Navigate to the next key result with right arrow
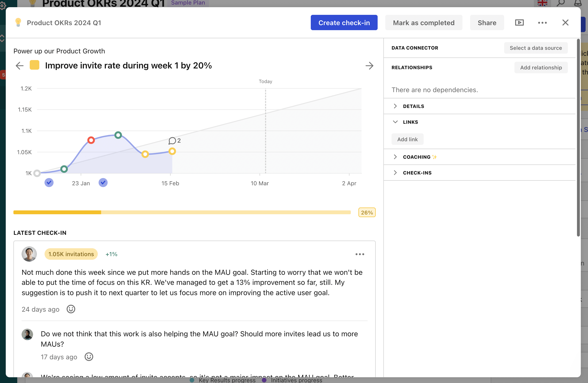The height and width of the screenshot is (383, 588). click(369, 66)
